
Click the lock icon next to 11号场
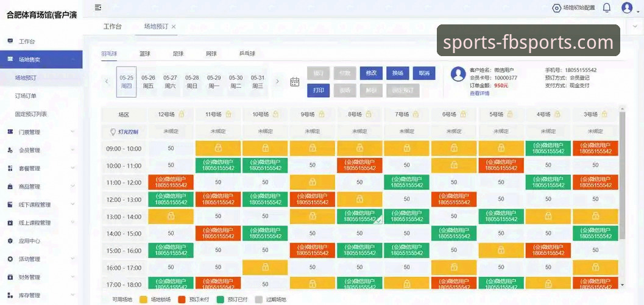coord(228,114)
